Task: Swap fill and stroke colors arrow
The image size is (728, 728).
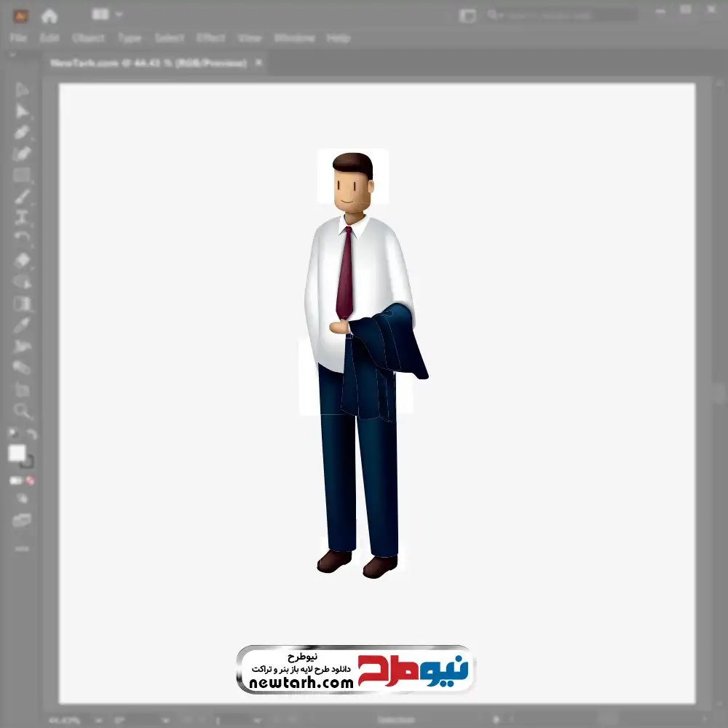Action: [31, 434]
